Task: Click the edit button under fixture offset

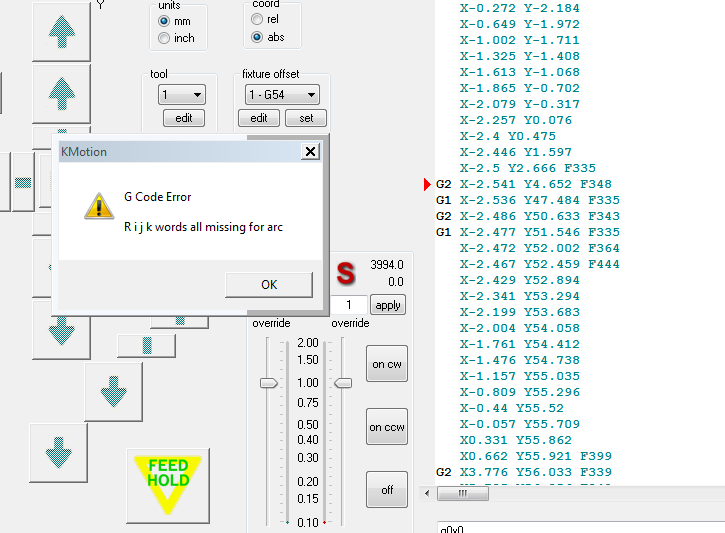Action: click(x=258, y=118)
